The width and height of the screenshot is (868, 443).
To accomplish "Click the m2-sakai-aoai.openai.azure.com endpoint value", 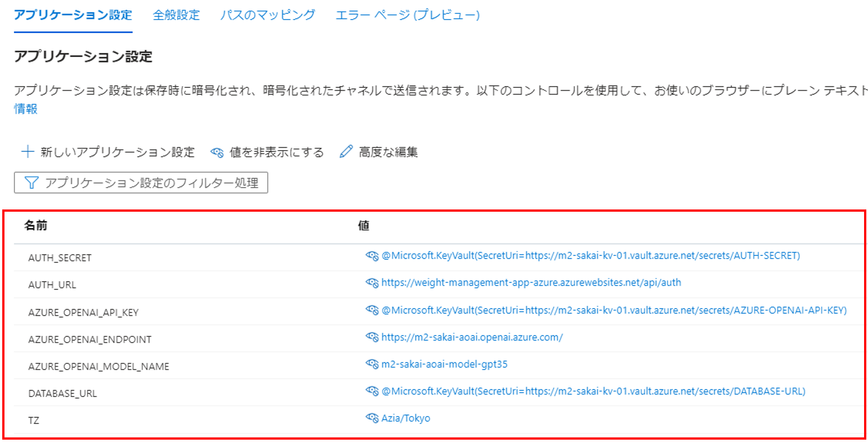I will pyautogui.click(x=472, y=337).
